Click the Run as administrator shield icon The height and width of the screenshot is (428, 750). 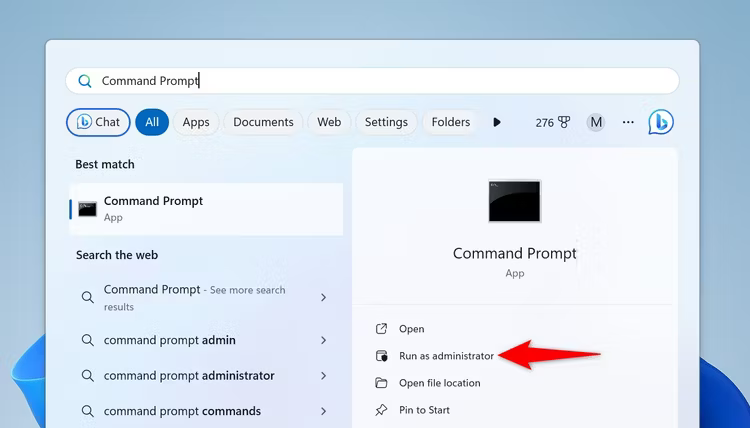[381, 356]
